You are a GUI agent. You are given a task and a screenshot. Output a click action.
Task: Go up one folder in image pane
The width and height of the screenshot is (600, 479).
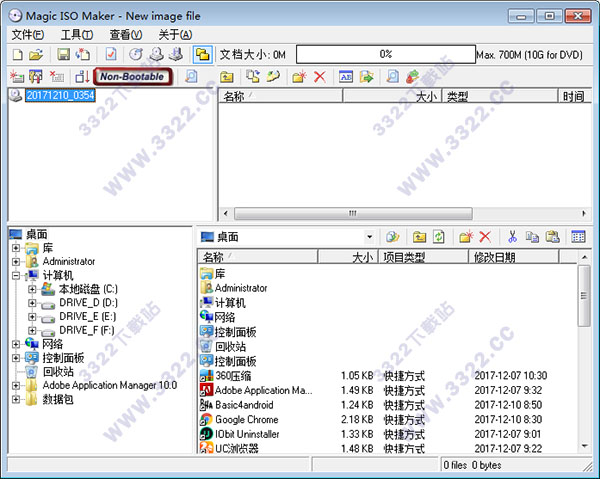[x=227, y=77]
